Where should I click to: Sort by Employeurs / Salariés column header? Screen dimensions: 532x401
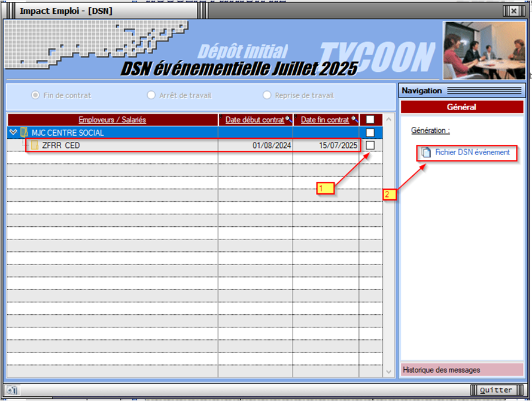click(x=113, y=120)
